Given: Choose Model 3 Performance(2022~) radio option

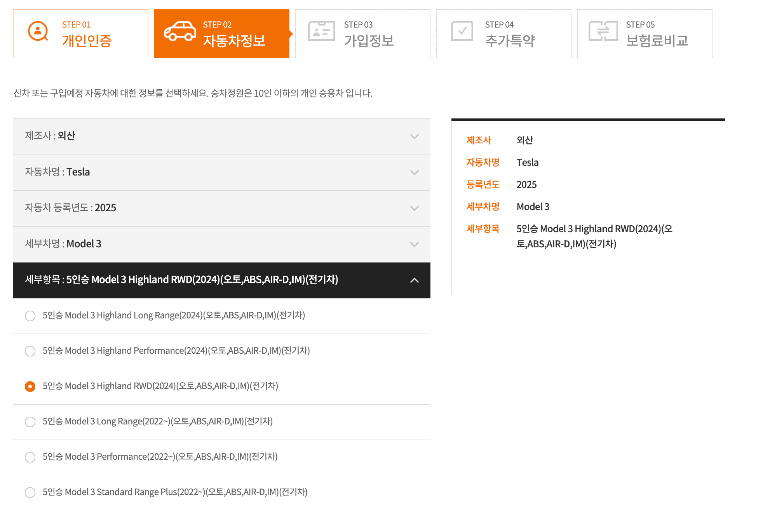Looking at the screenshot, I should point(30,457).
